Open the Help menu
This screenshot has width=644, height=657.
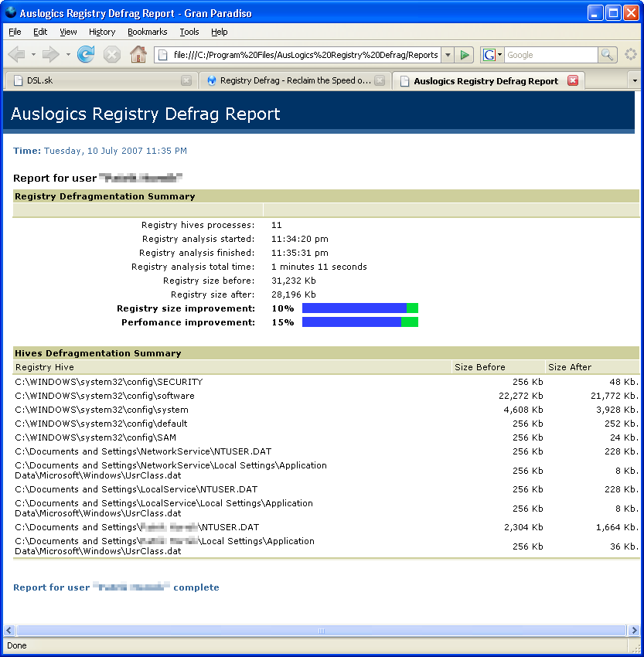[x=219, y=32]
